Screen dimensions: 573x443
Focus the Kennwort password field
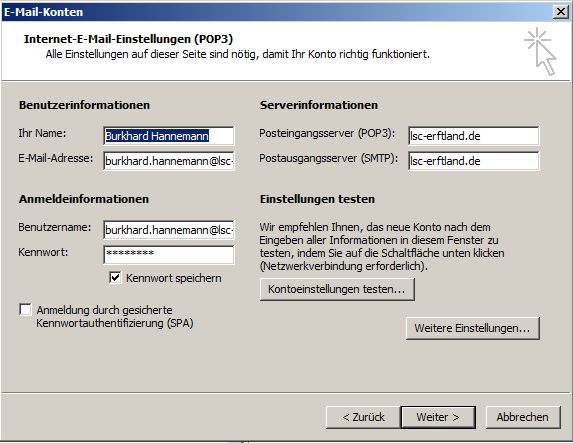168,254
